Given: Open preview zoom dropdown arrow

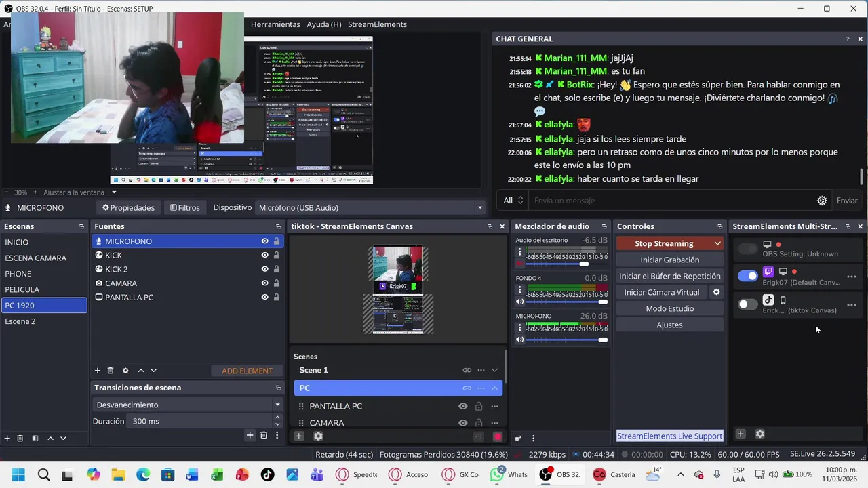Looking at the screenshot, I should [114, 192].
